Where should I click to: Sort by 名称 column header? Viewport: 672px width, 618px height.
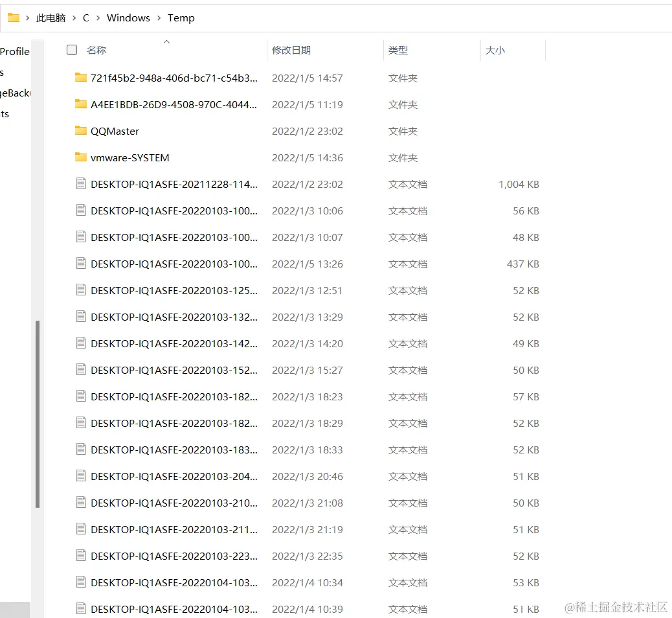pos(96,50)
